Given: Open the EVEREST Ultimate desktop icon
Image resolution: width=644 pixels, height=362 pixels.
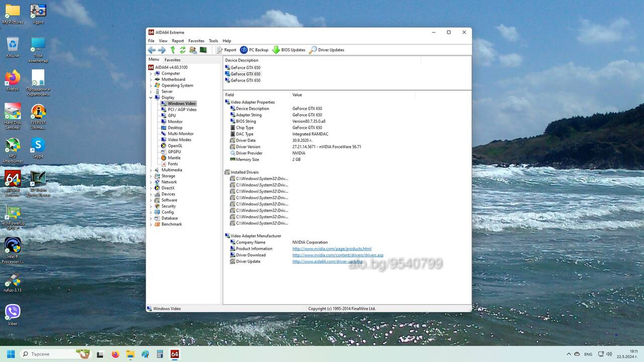Looking at the screenshot, I should tap(38, 117).
